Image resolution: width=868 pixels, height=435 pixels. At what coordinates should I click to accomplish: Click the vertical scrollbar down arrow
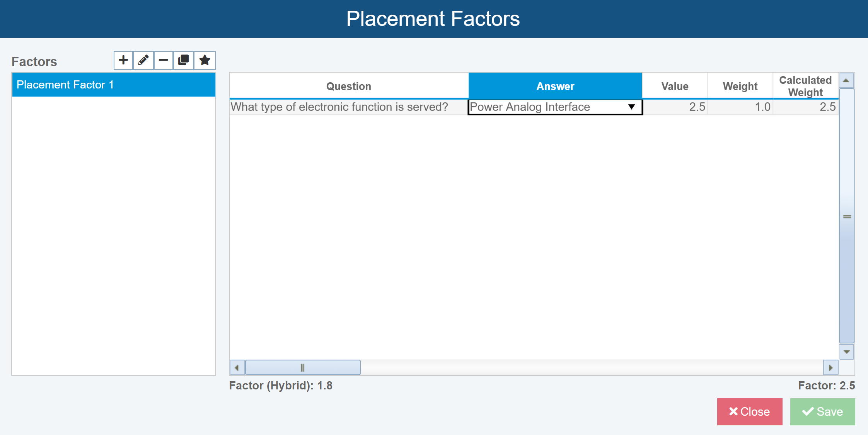(846, 352)
